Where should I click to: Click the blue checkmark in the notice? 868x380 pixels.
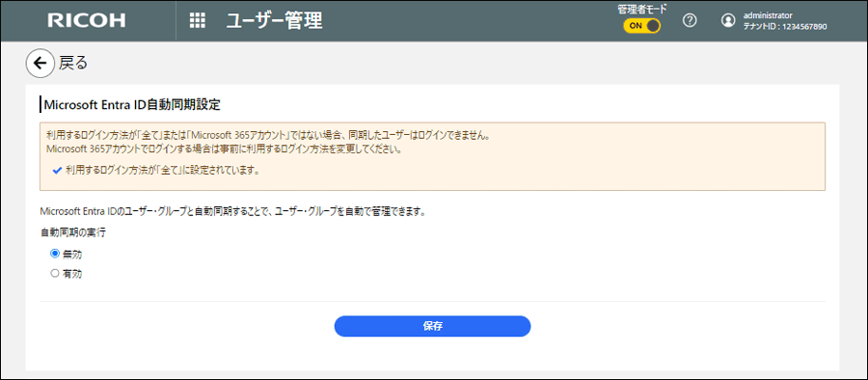(57, 171)
